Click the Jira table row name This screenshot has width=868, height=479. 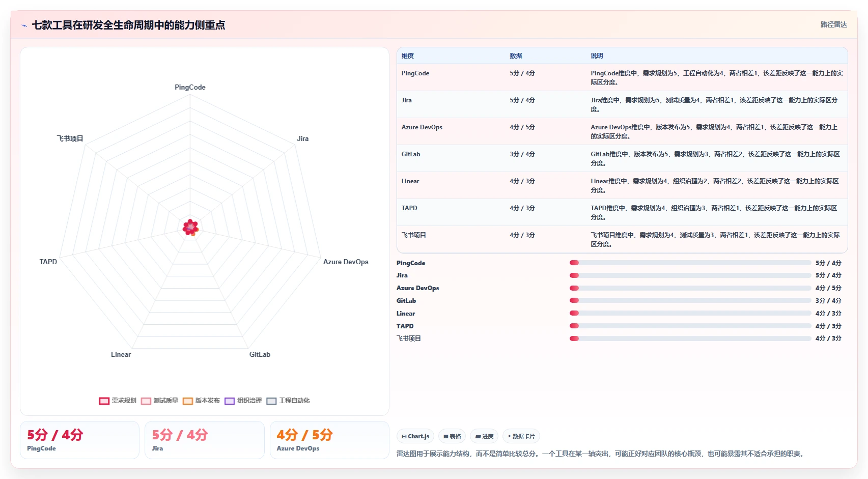tap(407, 100)
